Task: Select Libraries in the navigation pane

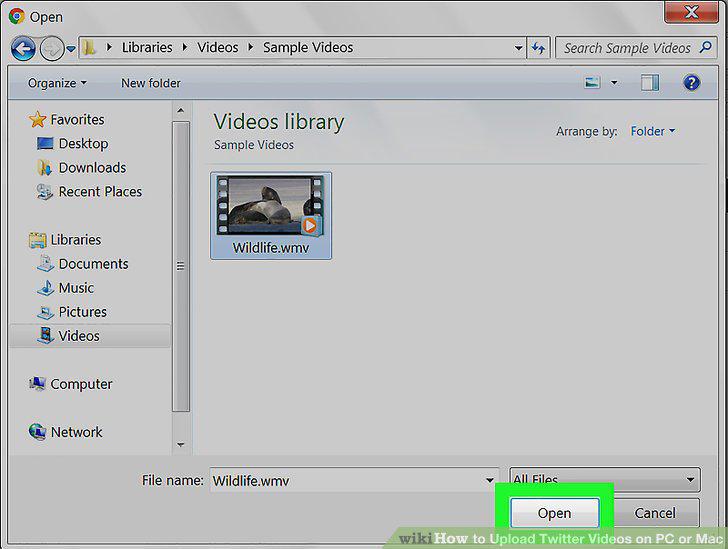Action: coord(76,240)
